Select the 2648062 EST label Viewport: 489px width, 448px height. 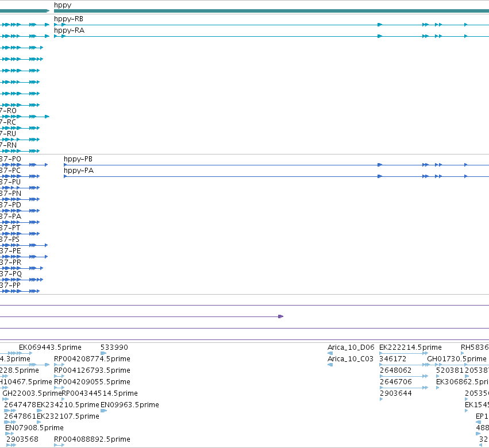395,370
